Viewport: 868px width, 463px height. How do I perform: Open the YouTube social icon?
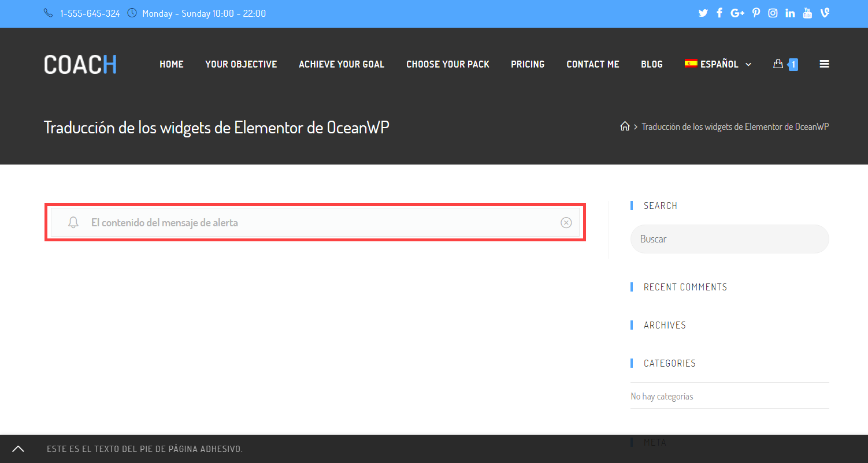[x=808, y=13]
